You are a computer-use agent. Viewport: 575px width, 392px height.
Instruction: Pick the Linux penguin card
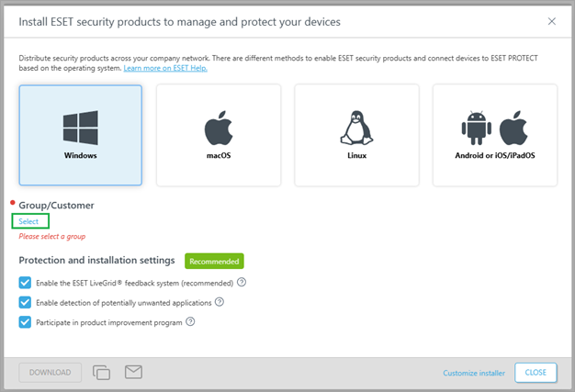coord(356,135)
